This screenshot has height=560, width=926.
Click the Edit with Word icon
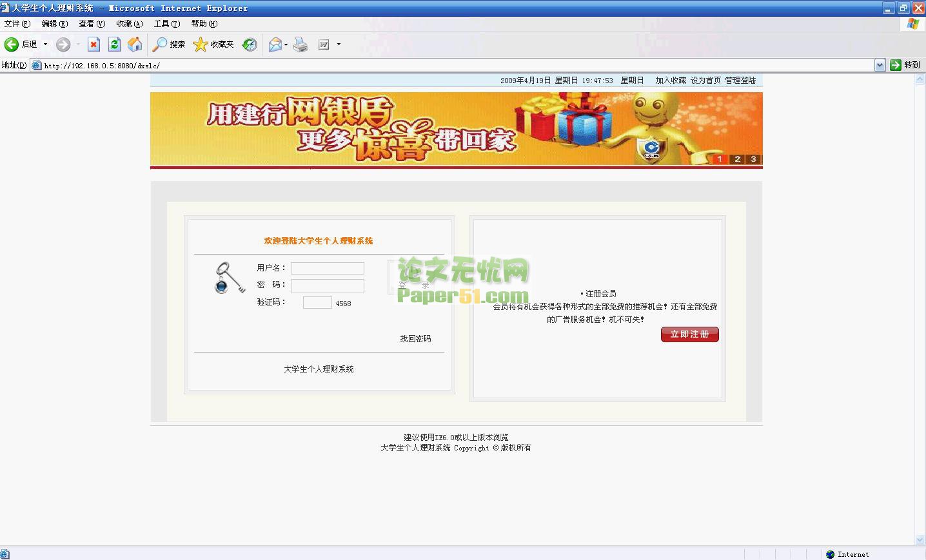click(324, 44)
